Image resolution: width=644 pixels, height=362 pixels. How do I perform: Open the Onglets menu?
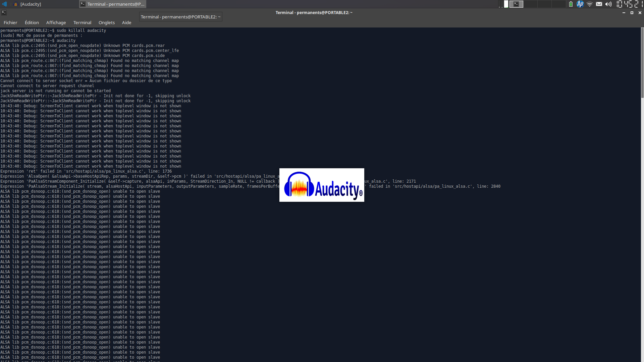pos(107,22)
